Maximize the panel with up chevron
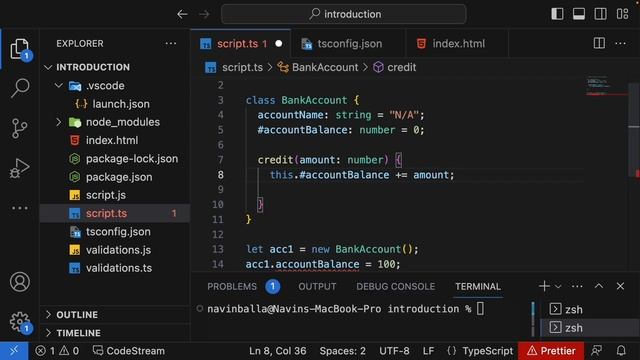 click(x=599, y=286)
